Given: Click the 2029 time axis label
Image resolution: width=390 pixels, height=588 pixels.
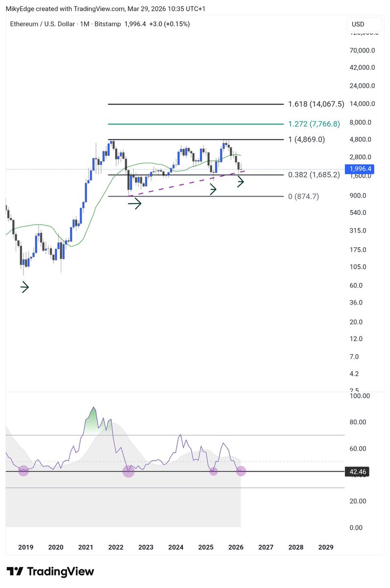Looking at the screenshot, I should 326,547.
